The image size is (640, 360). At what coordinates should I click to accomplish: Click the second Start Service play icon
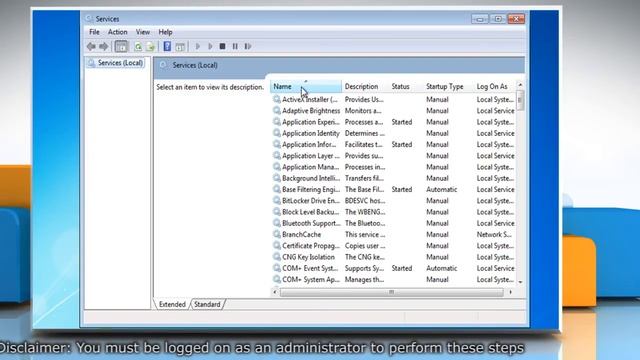tap(210, 47)
